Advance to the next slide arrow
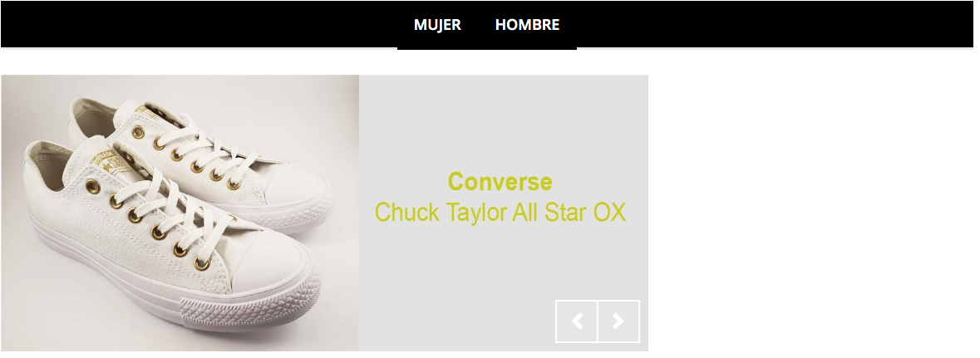980x358 pixels. (618, 321)
